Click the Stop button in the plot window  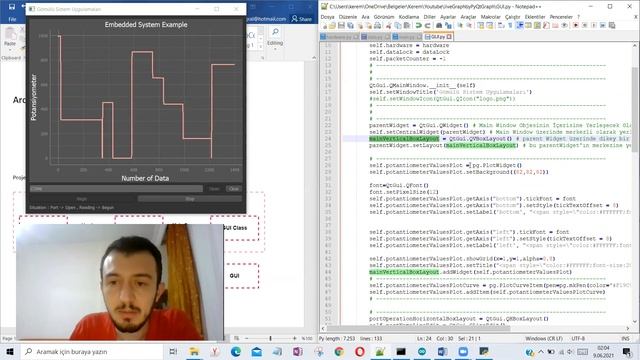(x=190, y=199)
